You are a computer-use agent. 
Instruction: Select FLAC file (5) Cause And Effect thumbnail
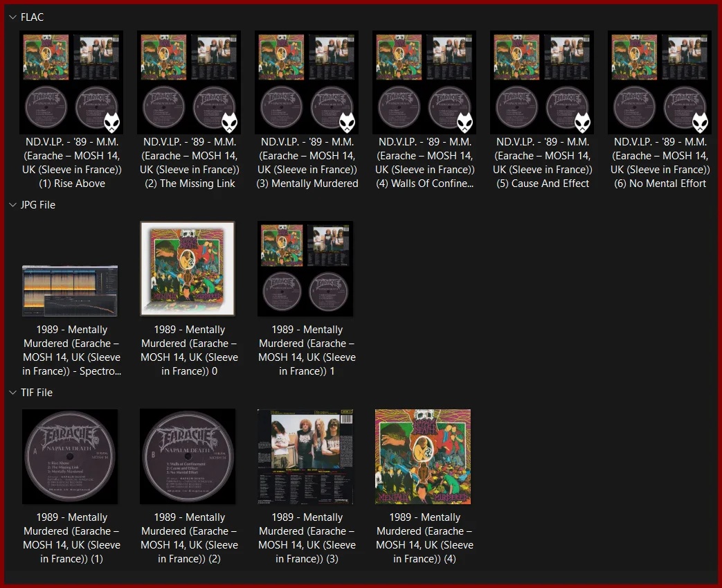[542, 82]
